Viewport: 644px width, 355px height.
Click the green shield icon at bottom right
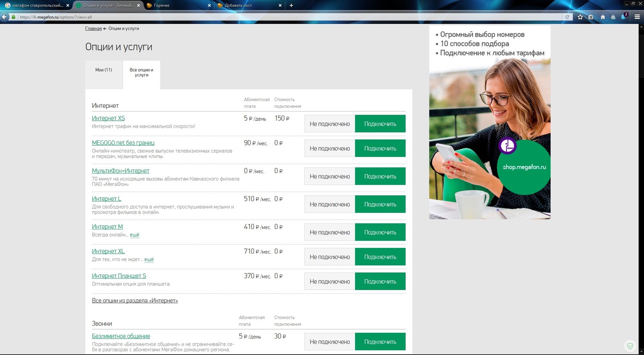630,346
